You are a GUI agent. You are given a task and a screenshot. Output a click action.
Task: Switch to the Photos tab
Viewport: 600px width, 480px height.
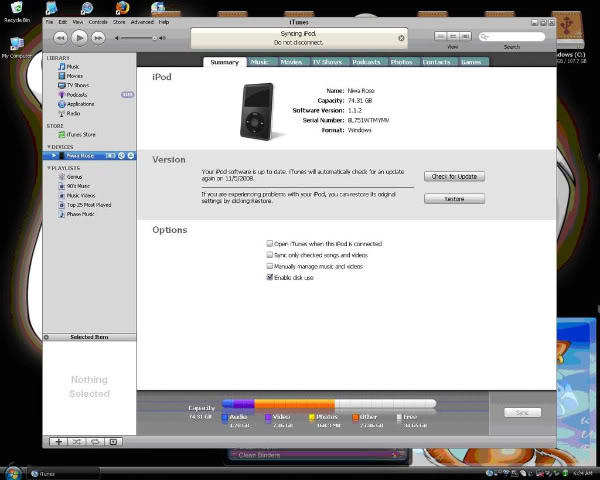tap(401, 62)
